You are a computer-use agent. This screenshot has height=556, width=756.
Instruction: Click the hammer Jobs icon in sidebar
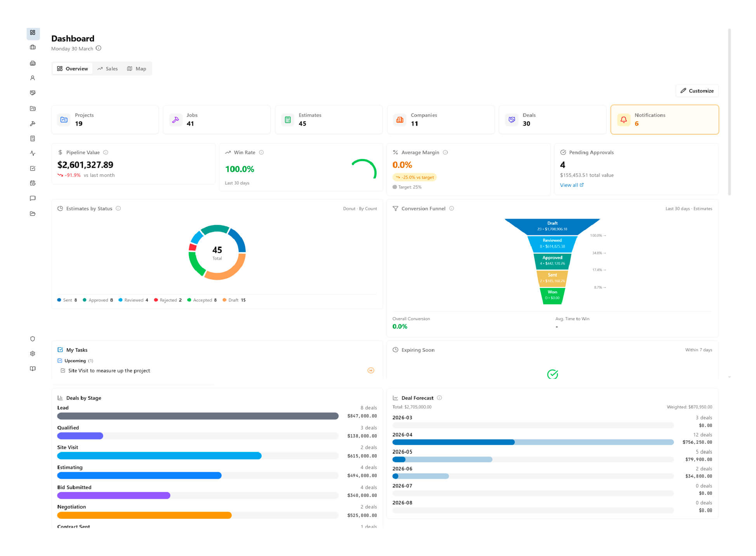[x=33, y=124]
